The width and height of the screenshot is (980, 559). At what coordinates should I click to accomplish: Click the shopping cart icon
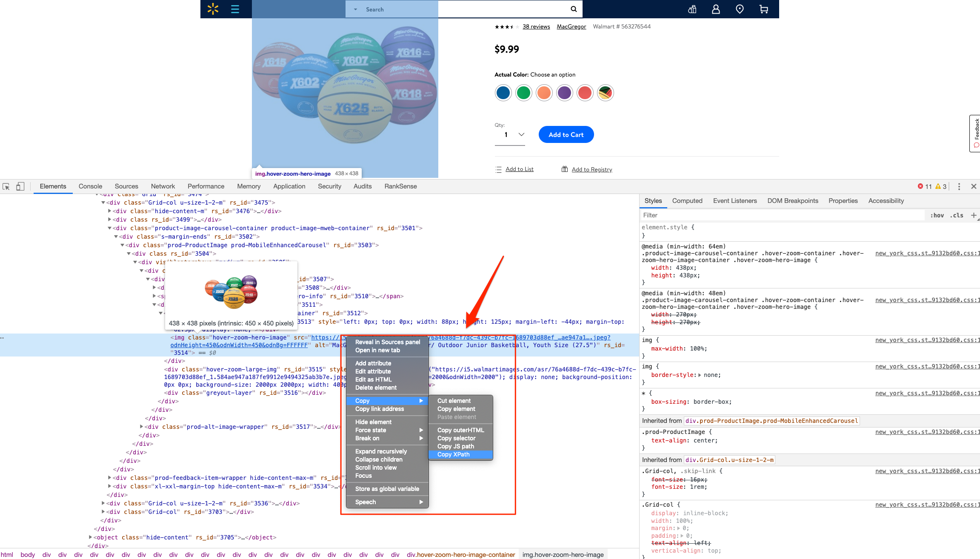763,9
